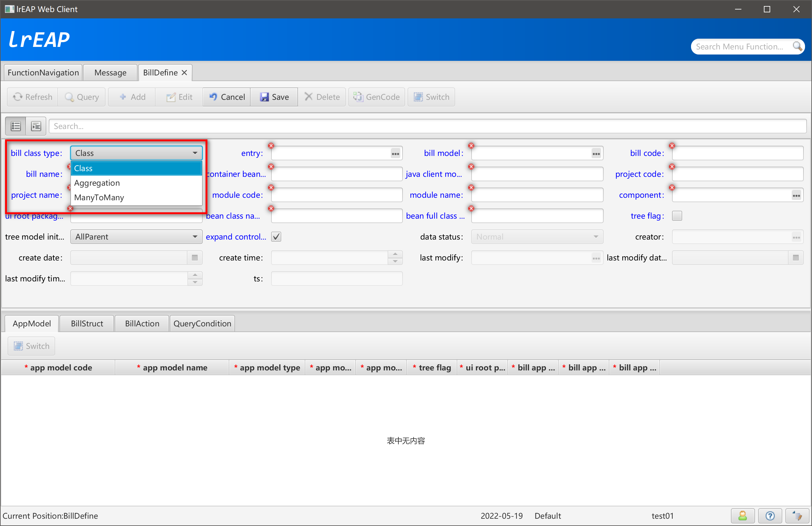Viewport: 812px width, 526px height.
Task: Click the form Search field
Action: (x=428, y=126)
